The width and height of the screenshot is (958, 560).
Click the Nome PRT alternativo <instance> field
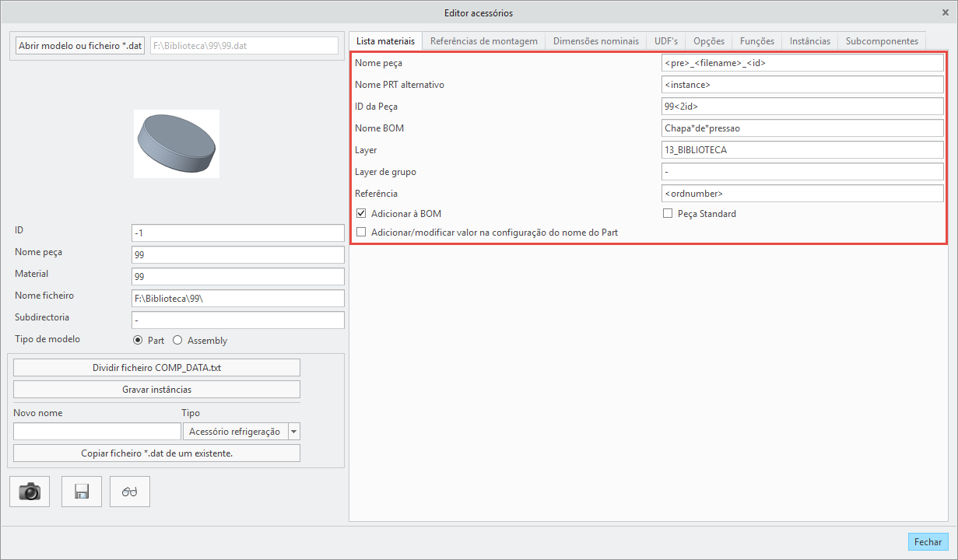pyautogui.click(x=802, y=85)
